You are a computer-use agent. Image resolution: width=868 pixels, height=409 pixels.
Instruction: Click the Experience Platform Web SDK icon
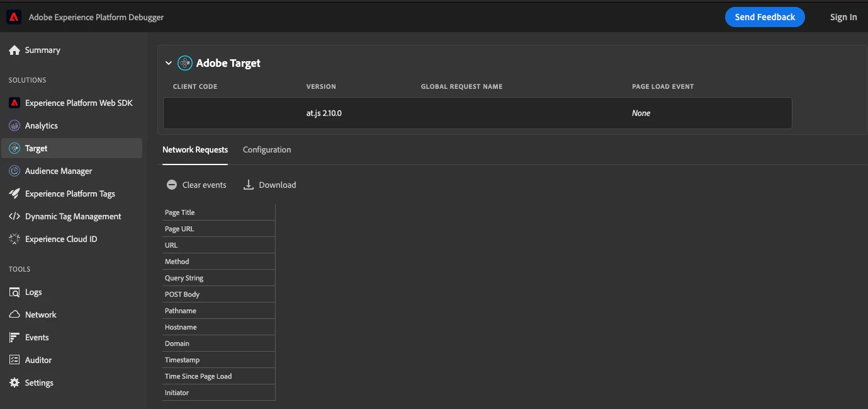(x=14, y=103)
